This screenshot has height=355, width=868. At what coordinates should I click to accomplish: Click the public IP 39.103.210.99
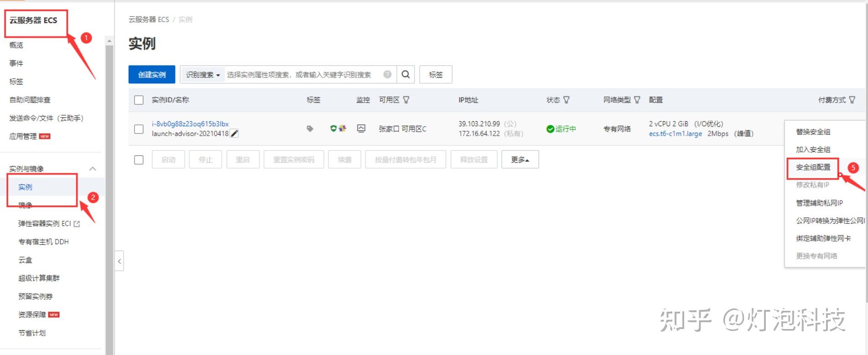(479, 124)
